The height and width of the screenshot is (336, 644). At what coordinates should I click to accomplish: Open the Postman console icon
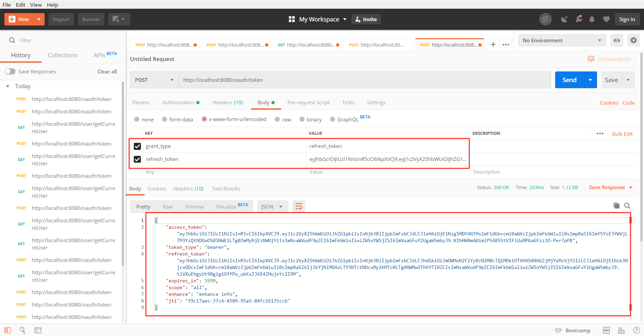[38, 330]
